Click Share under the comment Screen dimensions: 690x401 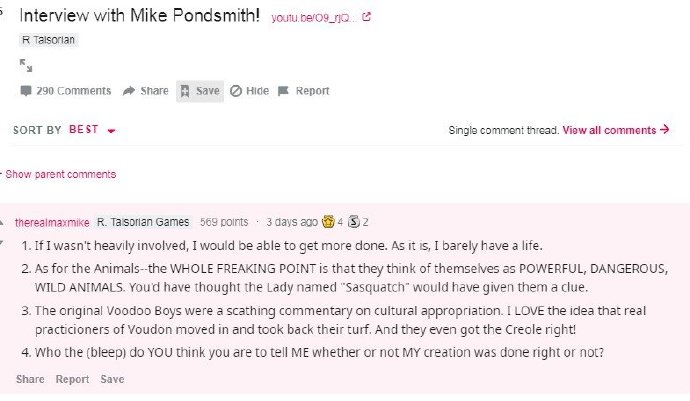[30, 379]
